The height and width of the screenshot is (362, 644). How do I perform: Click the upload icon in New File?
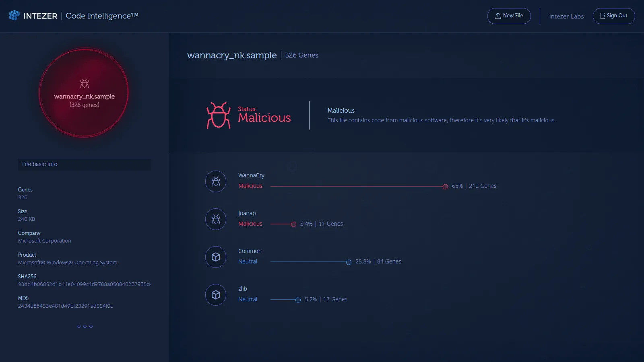coord(498,16)
